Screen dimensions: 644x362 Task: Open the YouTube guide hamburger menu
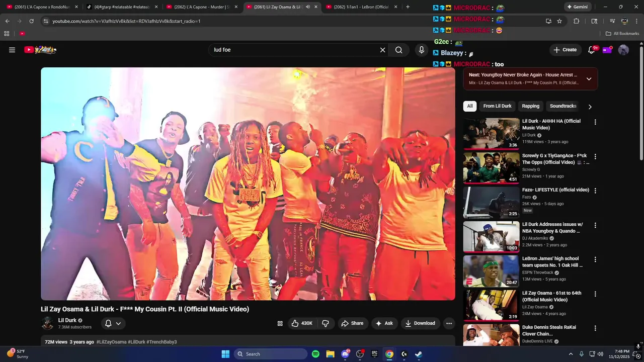(x=12, y=50)
